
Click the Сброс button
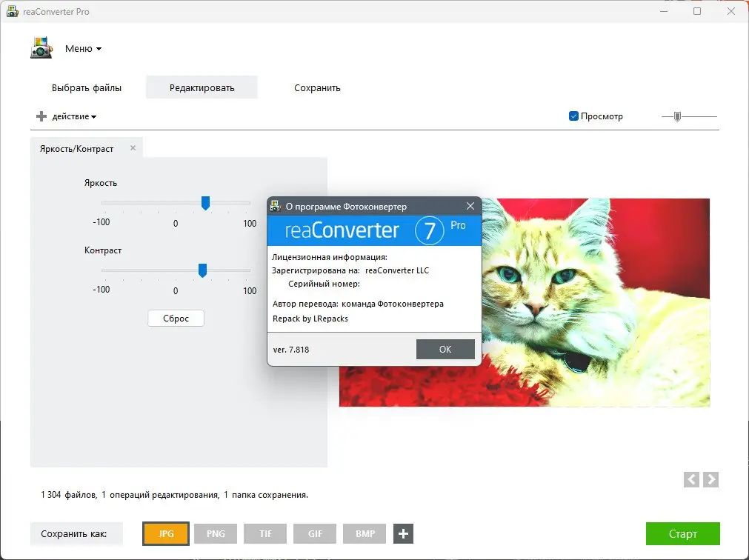[176, 319]
